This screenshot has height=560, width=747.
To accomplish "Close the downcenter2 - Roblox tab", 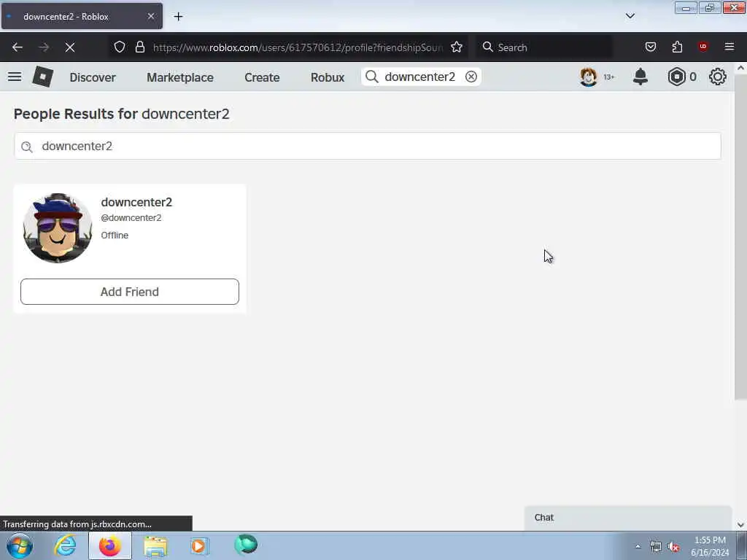I will click(x=150, y=16).
